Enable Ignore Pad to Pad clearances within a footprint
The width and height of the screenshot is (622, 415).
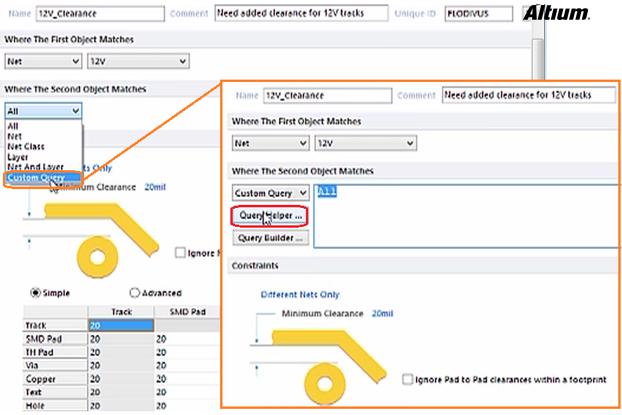[x=407, y=380]
